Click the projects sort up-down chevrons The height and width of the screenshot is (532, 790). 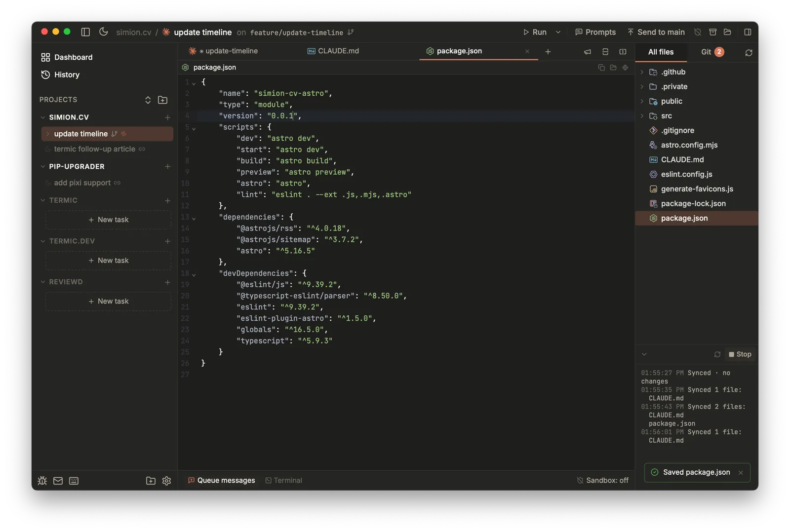pos(148,100)
